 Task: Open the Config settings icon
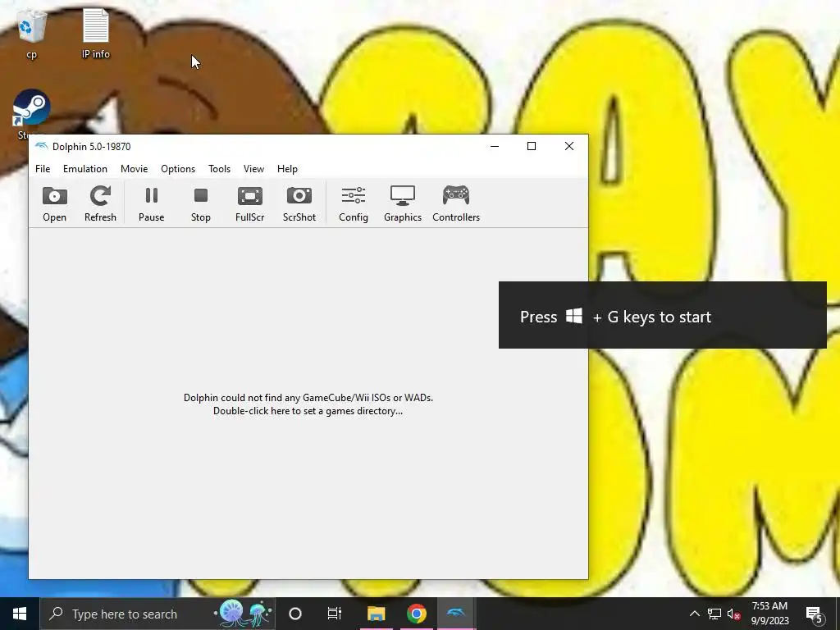pyautogui.click(x=354, y=203)
